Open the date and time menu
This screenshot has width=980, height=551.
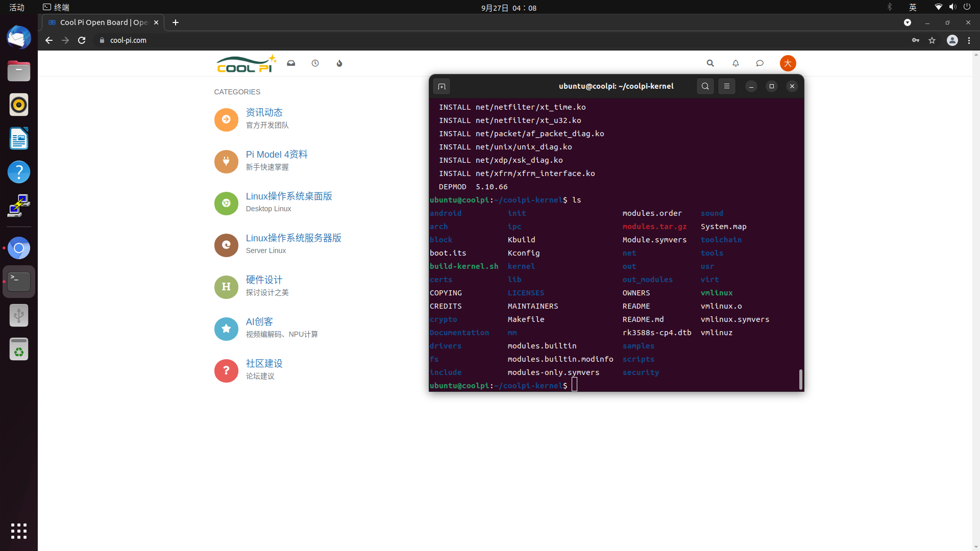pyautogui.click(x=509, y=8)
